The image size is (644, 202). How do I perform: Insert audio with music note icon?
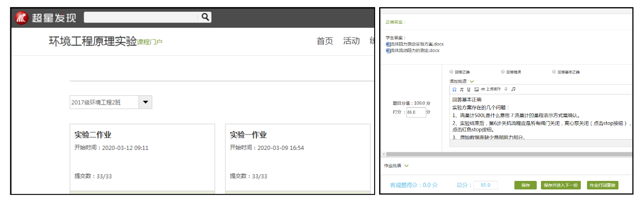click(x=513, y=89)
